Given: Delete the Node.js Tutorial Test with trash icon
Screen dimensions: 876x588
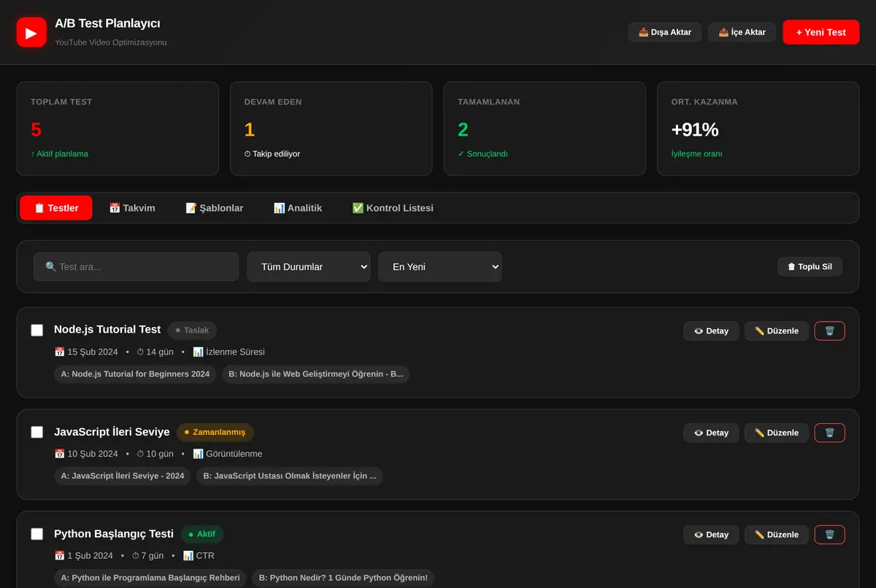Looking at the screenshot, I should click(829, 331).
